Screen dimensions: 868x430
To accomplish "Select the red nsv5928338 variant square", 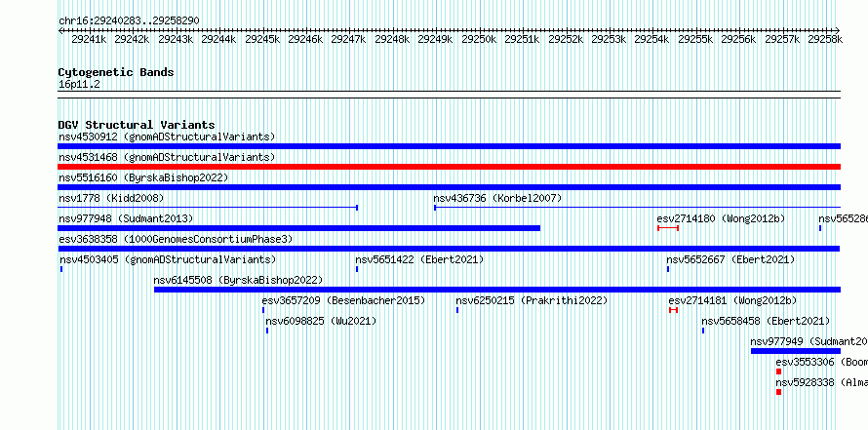I will coord(779,392).
